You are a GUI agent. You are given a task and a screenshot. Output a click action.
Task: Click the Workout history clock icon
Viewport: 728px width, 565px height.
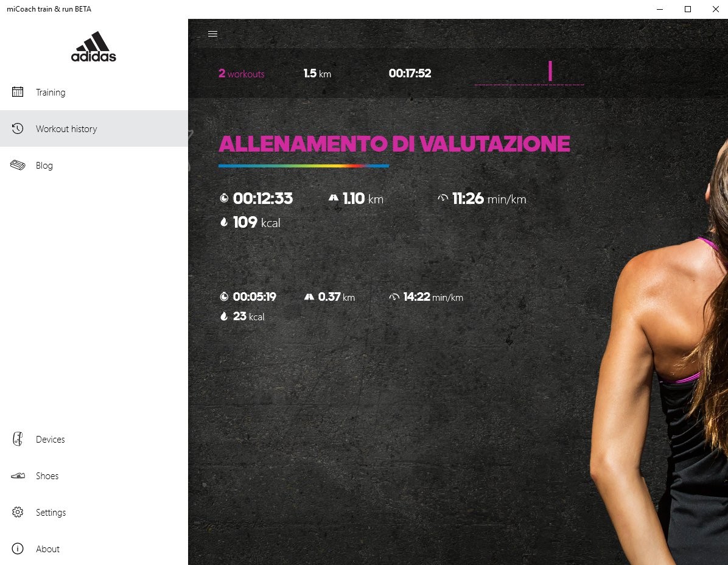[x=18, y=128]
